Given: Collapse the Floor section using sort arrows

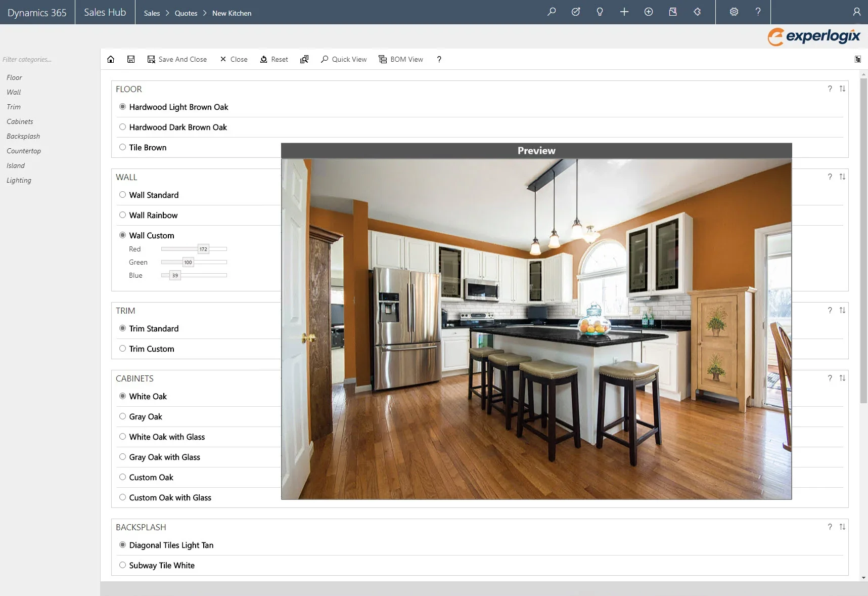Looking at the screenshot, I should [x=842, y=89].
